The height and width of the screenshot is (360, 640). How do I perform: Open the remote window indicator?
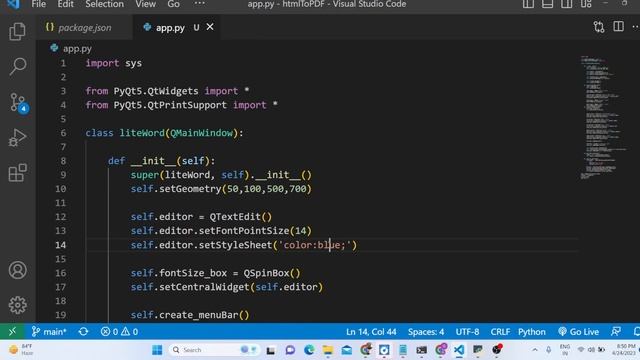(x=12, y=331)
